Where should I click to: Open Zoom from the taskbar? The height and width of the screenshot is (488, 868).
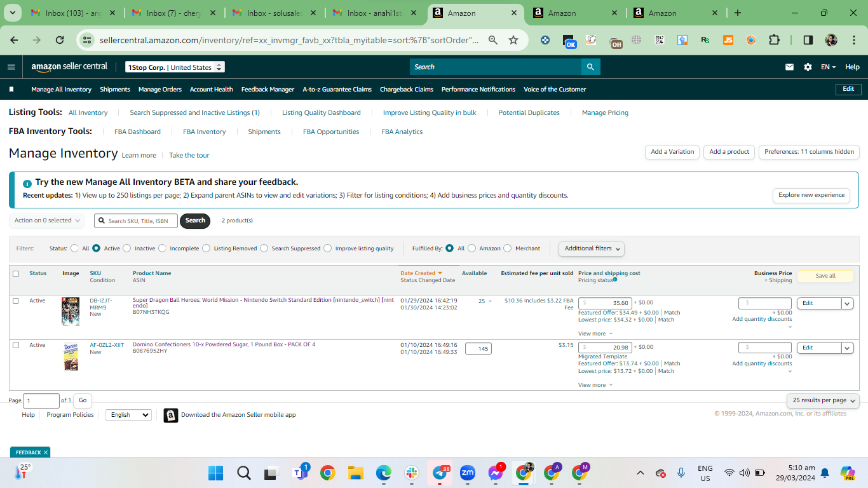pos(468,473)
